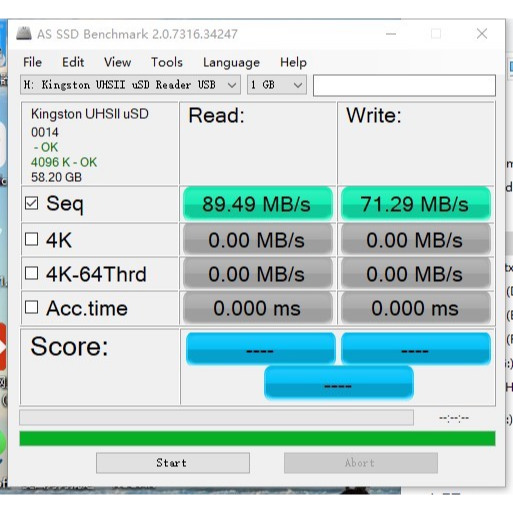Open the 1 GB test size dropdown
The width and height of the screenshot is (513, 513).
tap(277, 85)
